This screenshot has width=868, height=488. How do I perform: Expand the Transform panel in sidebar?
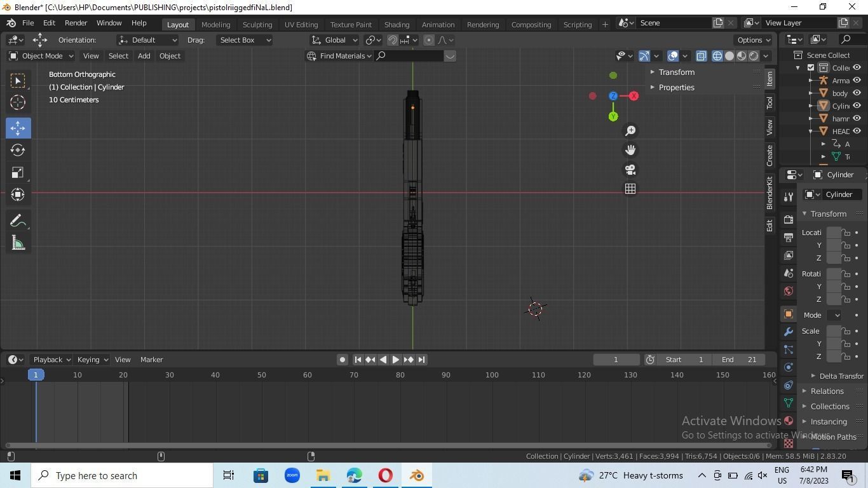pos(703,72)
